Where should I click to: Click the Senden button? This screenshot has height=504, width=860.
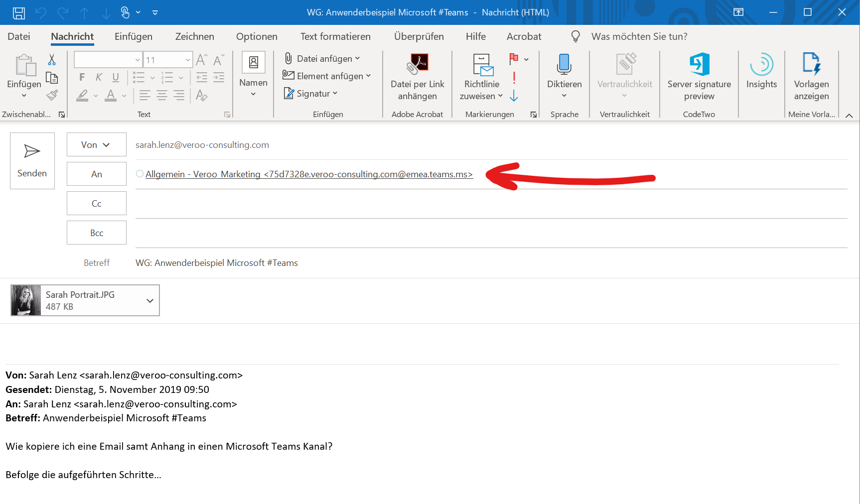pyautogui.click(x=32, y=161)
